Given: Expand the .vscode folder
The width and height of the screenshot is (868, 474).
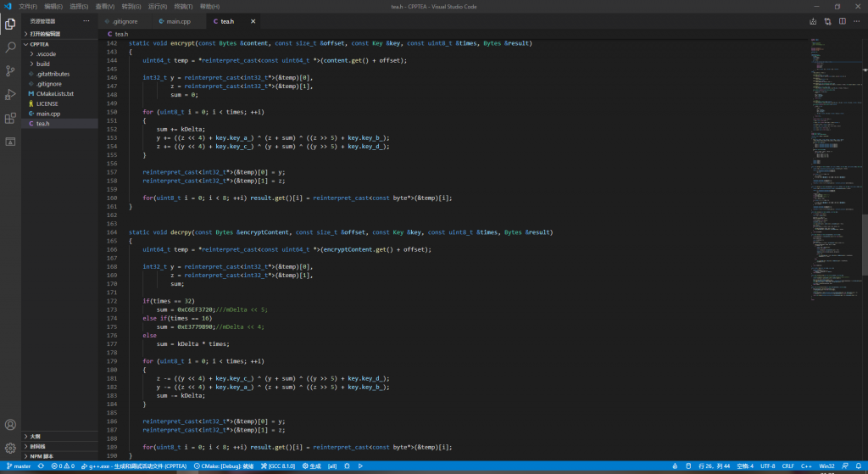Looking at the screenshot, I should [44, 53].
